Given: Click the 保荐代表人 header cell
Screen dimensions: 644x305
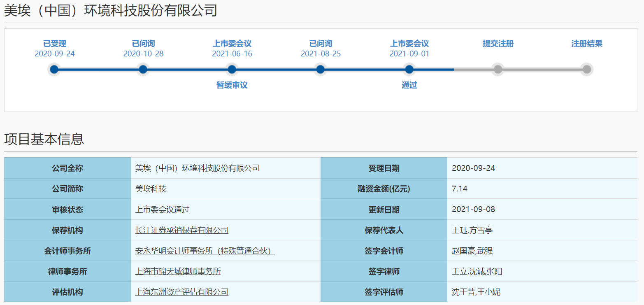Looking at the screenshot, I should (384, 230).
